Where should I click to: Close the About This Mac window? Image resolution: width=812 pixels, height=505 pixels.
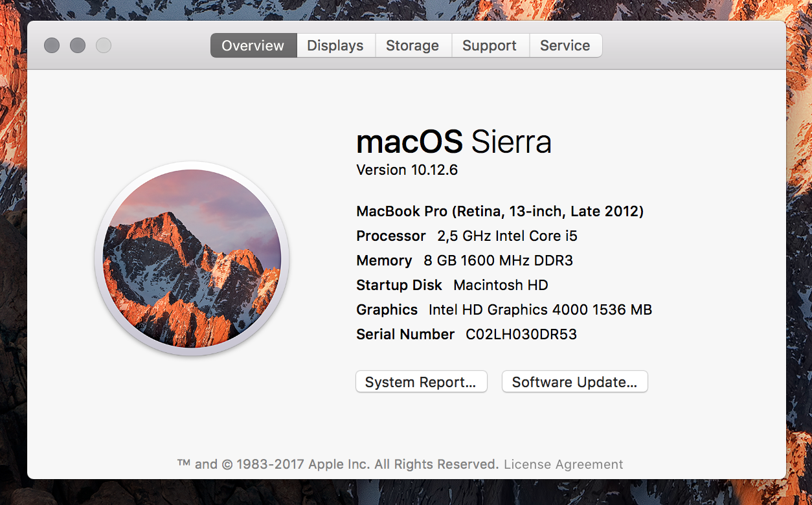(52, 45)
